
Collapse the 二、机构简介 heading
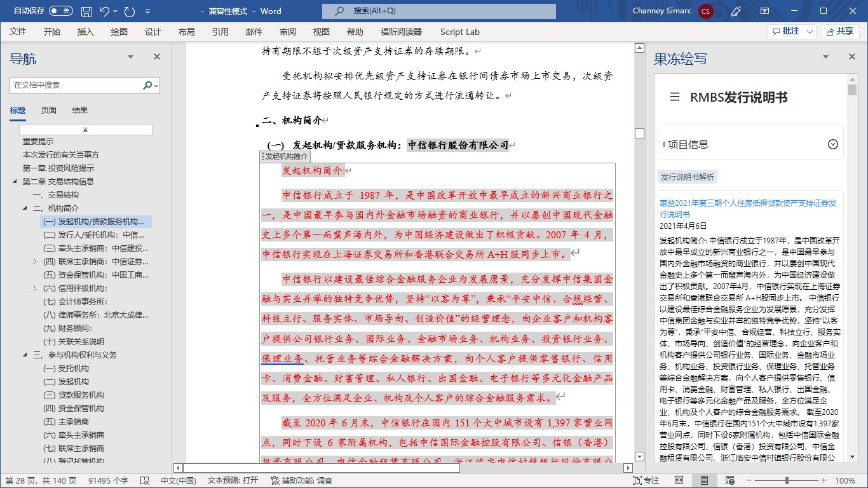[x=25, y=208]
